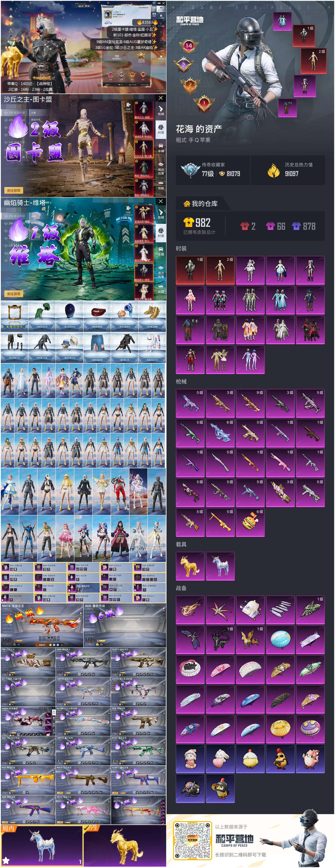The width and height of the screenshot is (335, 868).
Task: Open the Vector-绯穹魔姬 weapon preview
Action: [28, 721]
